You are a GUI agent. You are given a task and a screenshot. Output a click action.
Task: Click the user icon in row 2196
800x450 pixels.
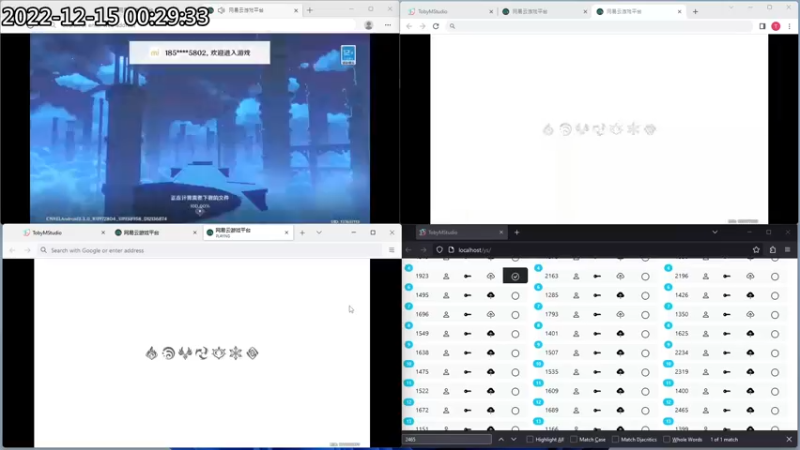(x=706, y=276)
